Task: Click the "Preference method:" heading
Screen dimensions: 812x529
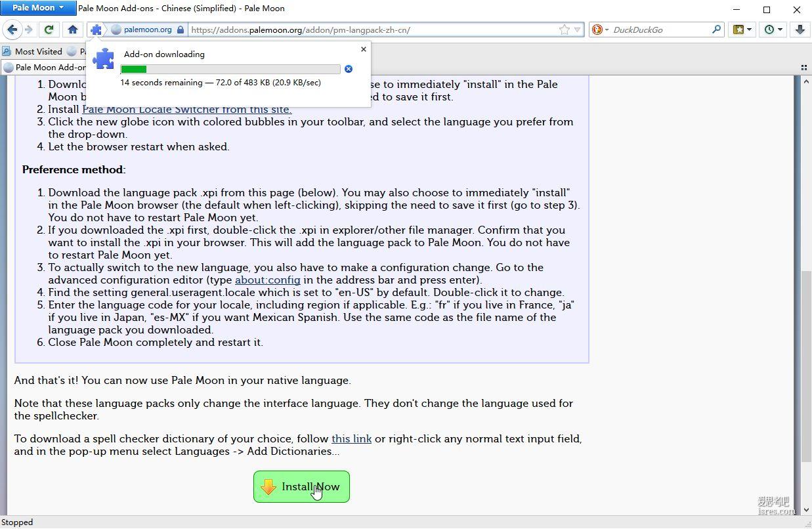Action: tap(74, 170)
